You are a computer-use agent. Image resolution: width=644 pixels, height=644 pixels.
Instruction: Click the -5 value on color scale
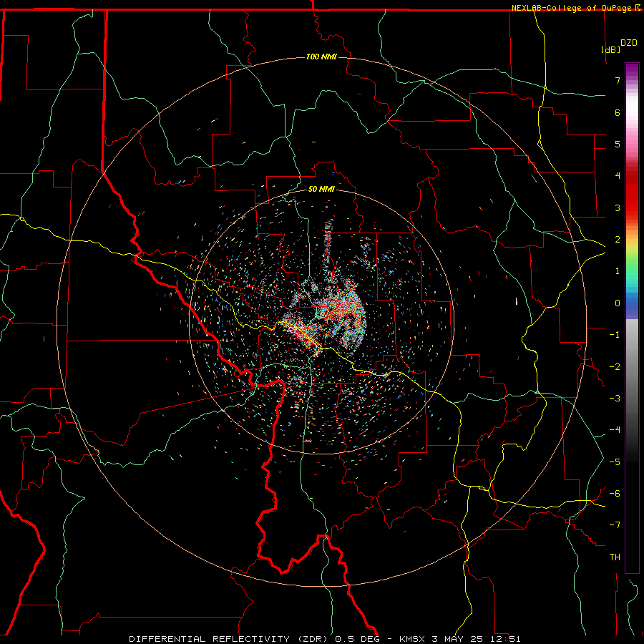615,462
